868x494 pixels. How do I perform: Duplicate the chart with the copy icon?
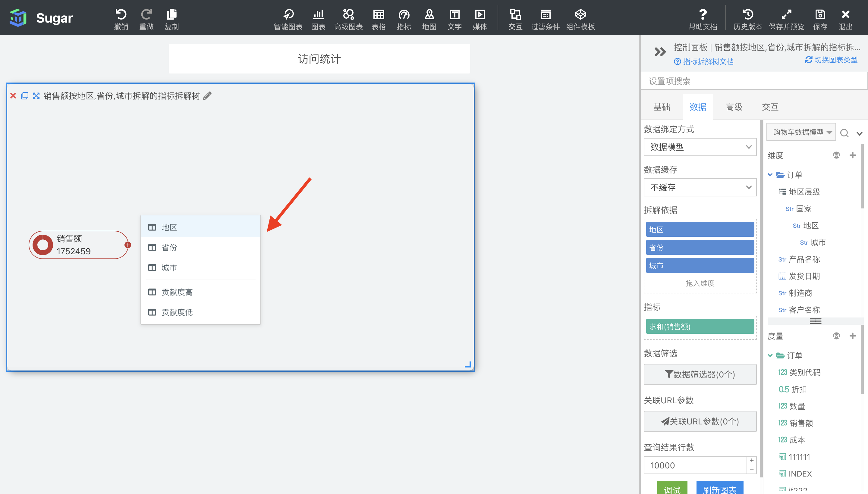pyautogui.click(x=24, y=96)
